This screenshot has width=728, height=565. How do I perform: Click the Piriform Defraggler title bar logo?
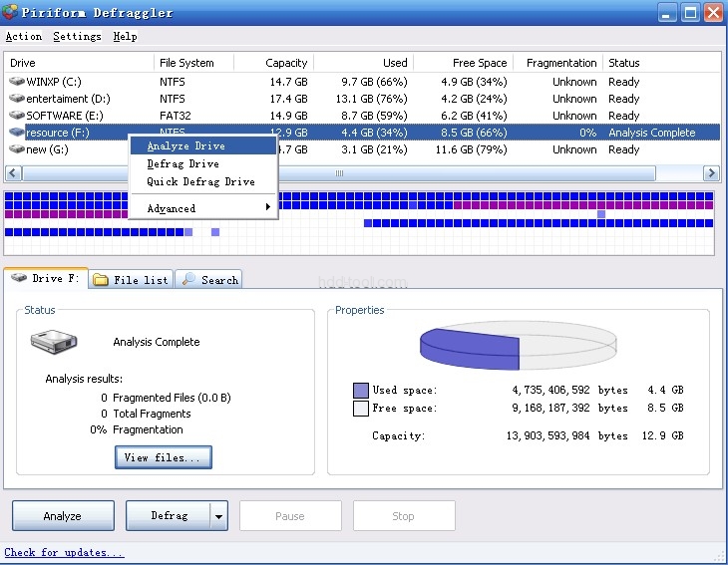(9, 12)
